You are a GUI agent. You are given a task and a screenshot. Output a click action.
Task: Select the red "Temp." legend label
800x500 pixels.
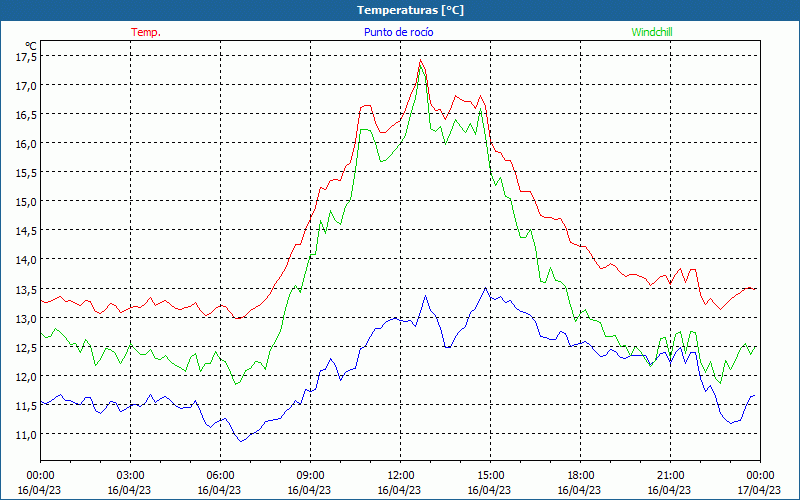click(x=146, y=32)
